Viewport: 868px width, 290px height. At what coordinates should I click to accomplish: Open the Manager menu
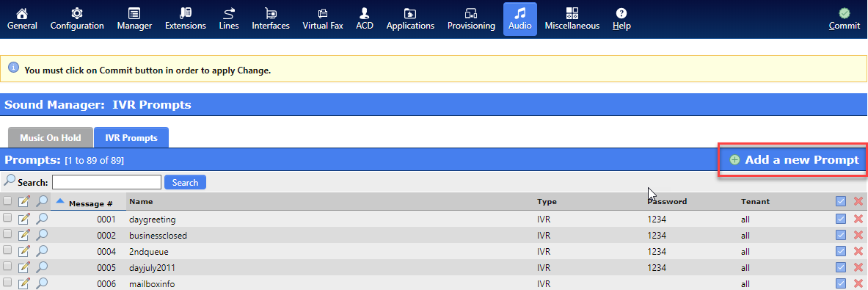point(134,19)
